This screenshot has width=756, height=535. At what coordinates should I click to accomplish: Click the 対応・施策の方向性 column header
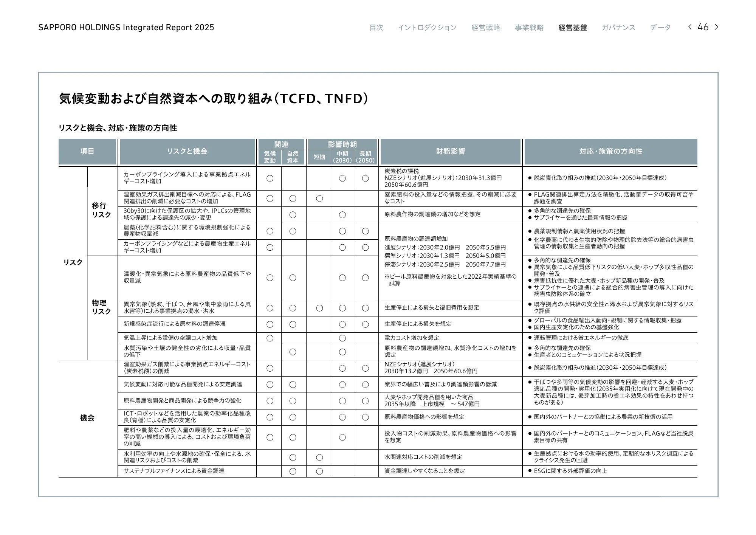[x=610, y=152]
